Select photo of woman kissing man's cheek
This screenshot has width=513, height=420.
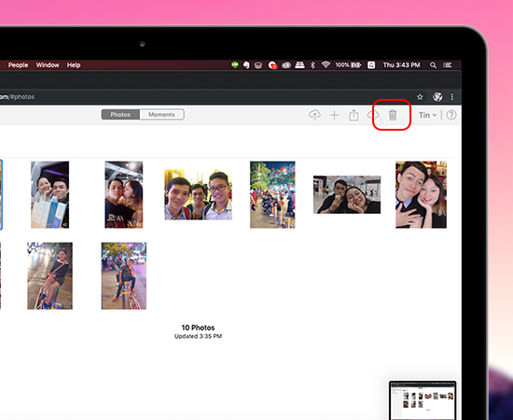(x=124, y=194)
